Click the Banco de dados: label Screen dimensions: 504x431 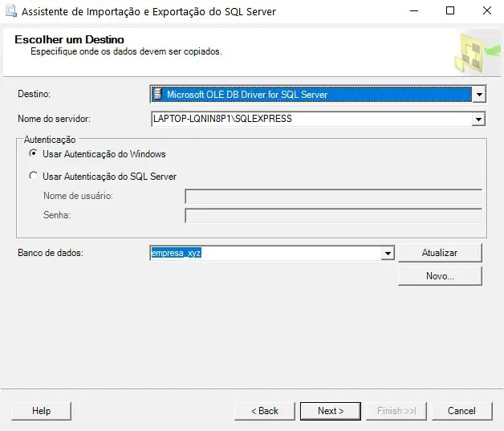[51, 253]
